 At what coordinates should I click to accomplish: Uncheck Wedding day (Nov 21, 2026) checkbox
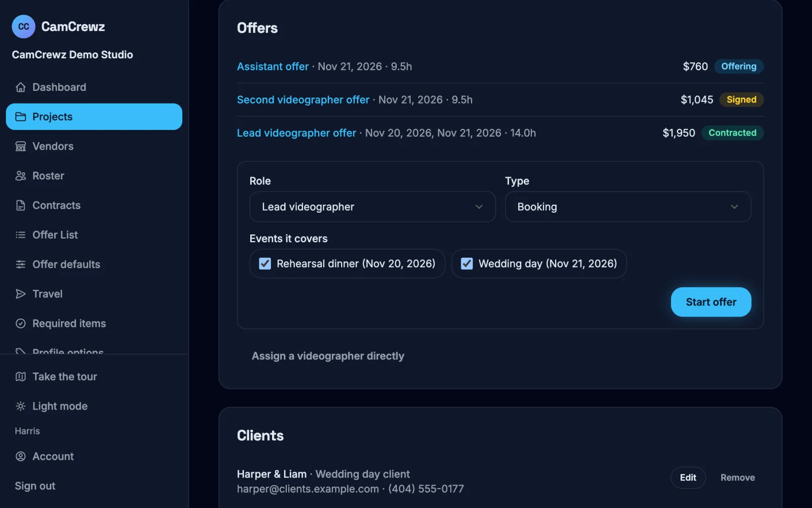[467, 263]
